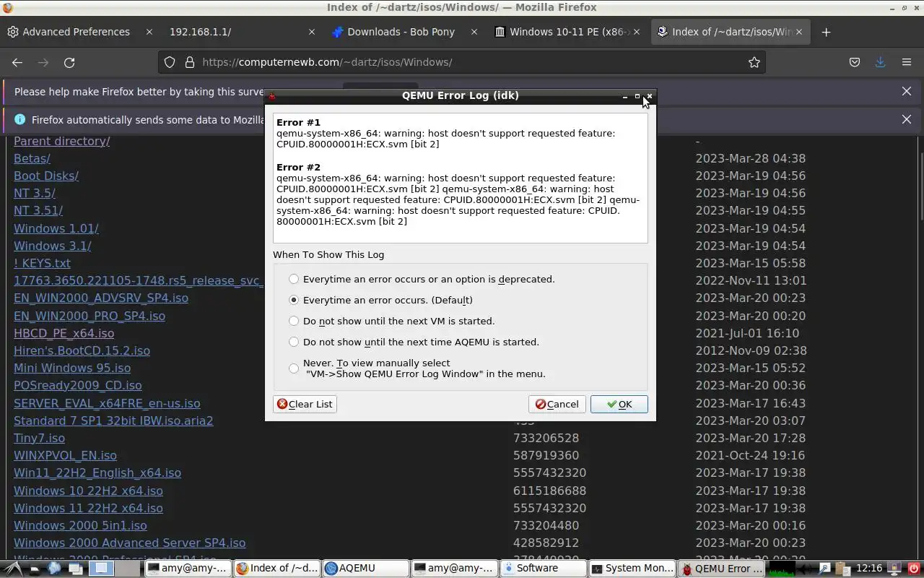Open the first amy@amy terminal taskbar button

188,568
